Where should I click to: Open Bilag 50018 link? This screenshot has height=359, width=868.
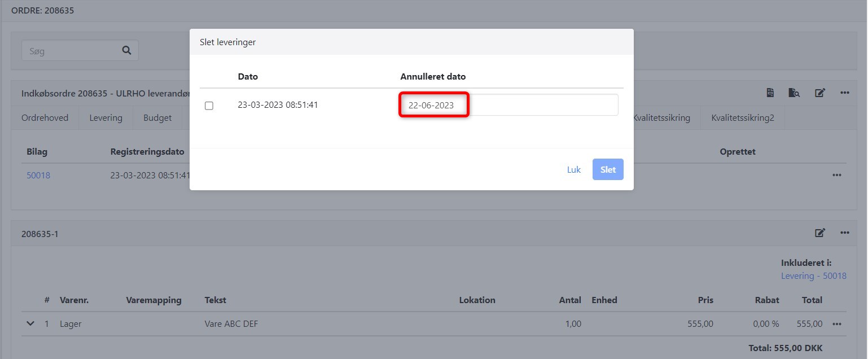38,176
